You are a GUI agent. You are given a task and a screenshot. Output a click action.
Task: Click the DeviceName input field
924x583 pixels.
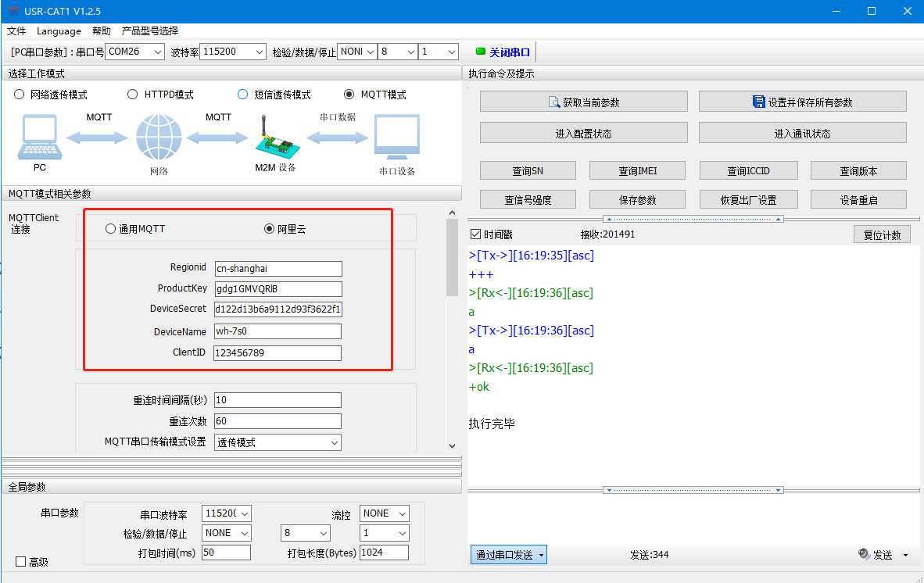pos(278,331)
